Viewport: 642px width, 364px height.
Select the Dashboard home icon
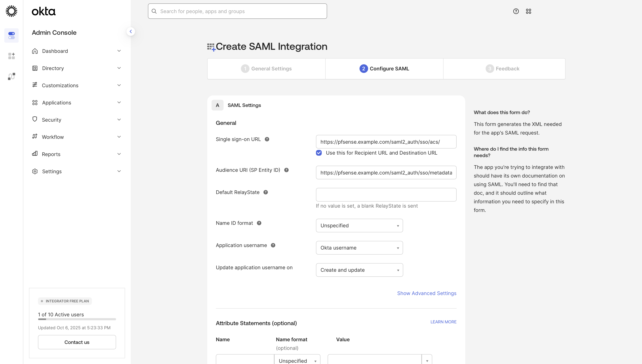35,51
